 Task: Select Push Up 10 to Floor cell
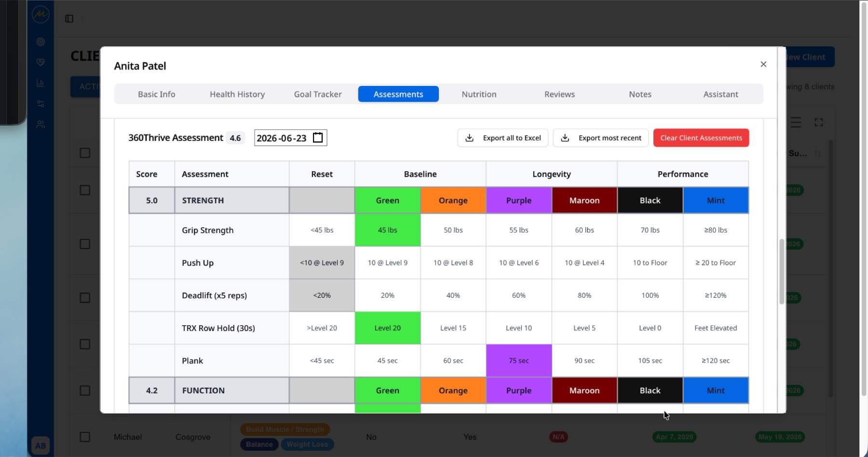pos(650,263)
